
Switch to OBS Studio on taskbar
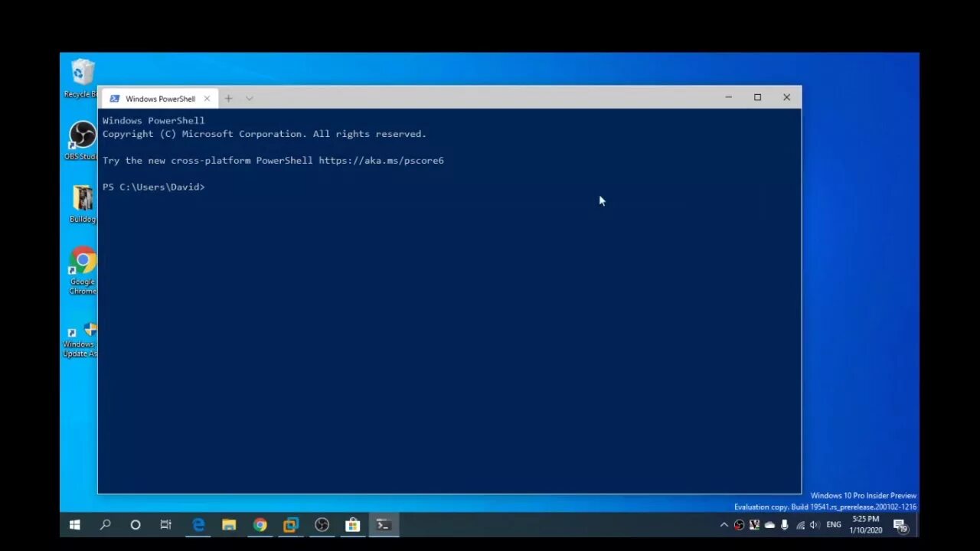click(x=322, y=525)
